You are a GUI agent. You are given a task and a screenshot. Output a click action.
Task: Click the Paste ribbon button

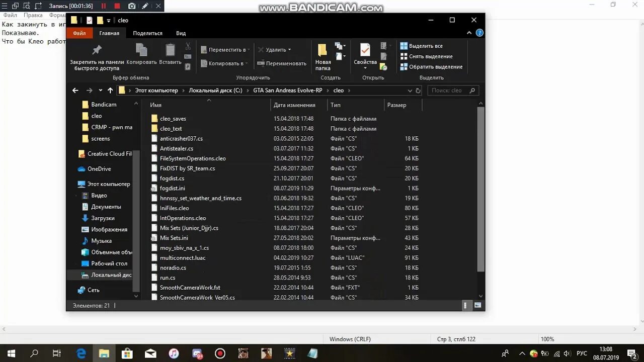tap(170, 54)
